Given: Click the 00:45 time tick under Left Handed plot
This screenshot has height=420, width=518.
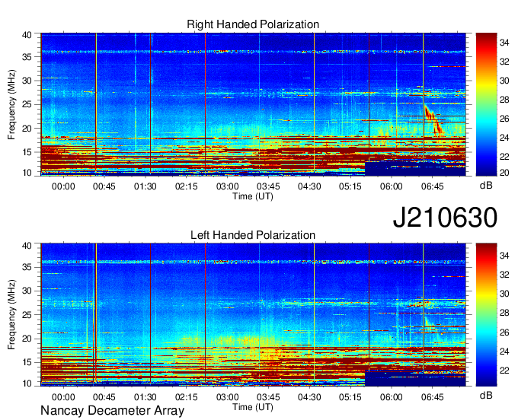Looking at the screenshot, I should tap(104, 397).
